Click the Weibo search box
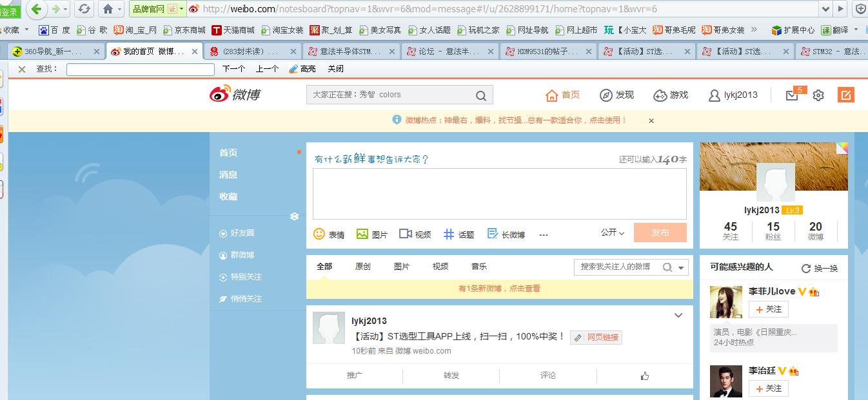This screenshot has width=868, height=400. pos(391,95)
